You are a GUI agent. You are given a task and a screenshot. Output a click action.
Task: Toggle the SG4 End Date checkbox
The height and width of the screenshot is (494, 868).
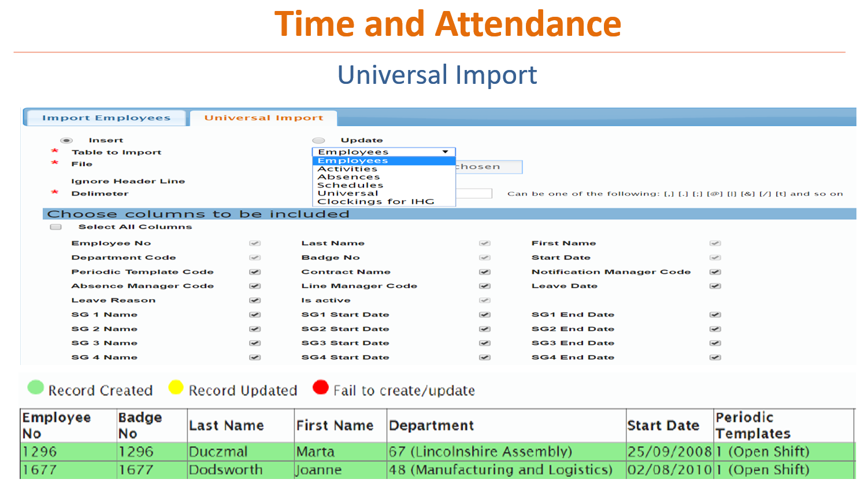coord(714,357)
